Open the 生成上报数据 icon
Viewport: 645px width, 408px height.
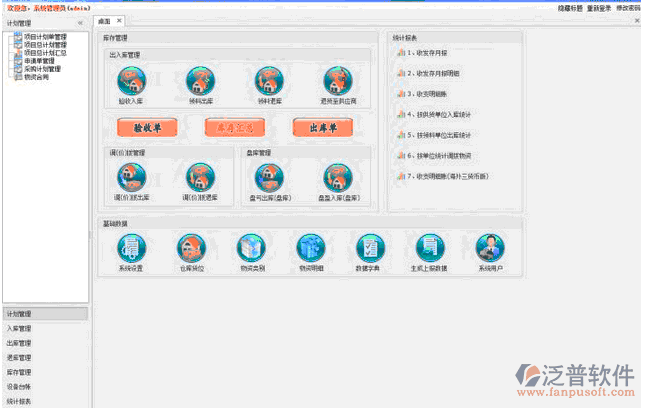click(430, 248)
